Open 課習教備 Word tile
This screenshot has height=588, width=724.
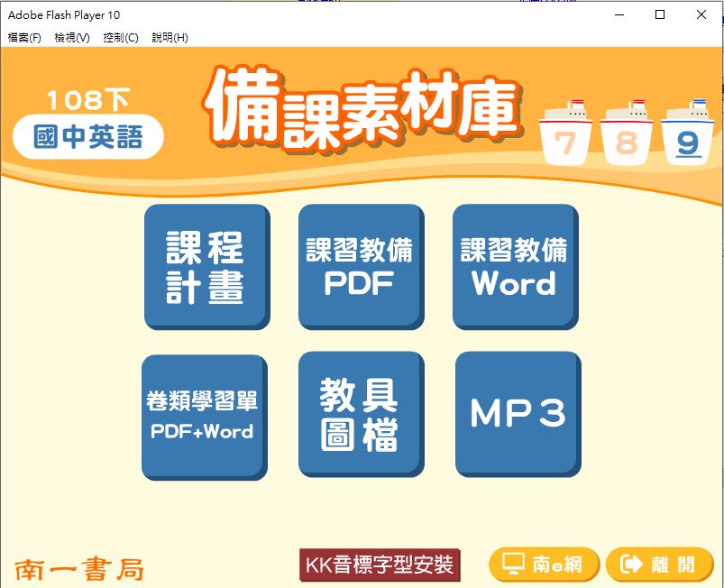[x=514, y=266]
